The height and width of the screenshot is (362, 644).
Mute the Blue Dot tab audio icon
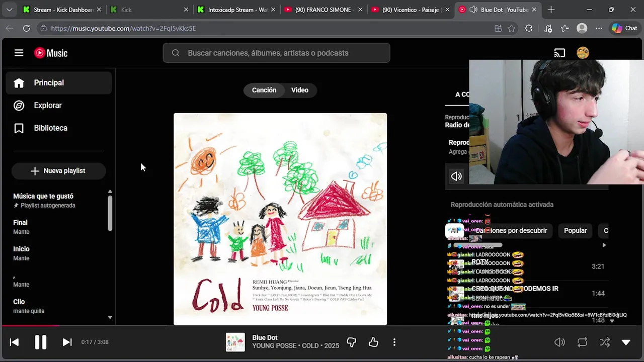[x=473, y=10]
